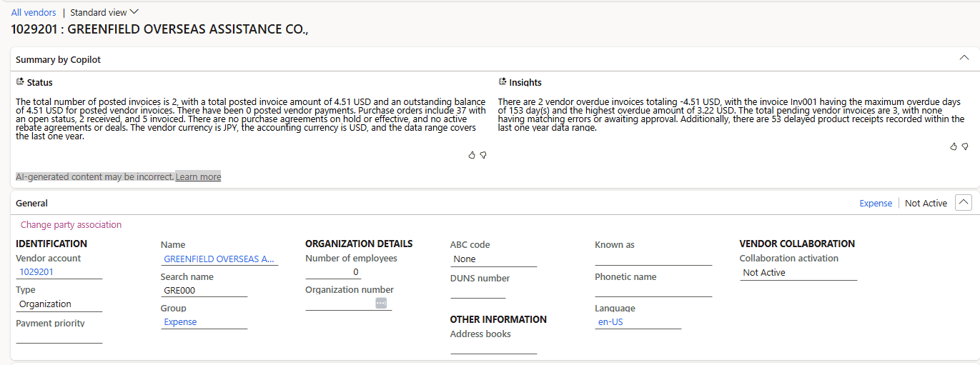
Task: Open the Learn more link
Action: pos(198,176)
